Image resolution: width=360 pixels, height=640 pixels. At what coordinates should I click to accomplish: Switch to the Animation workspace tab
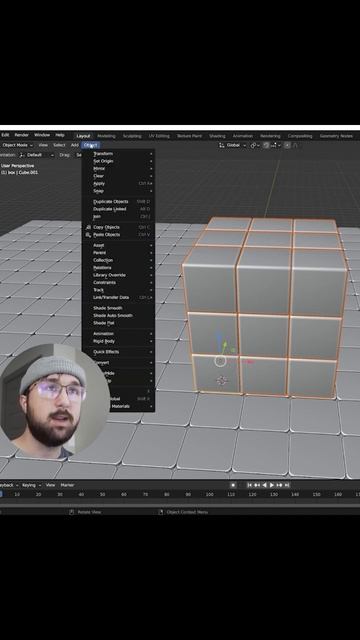point(242,136)
